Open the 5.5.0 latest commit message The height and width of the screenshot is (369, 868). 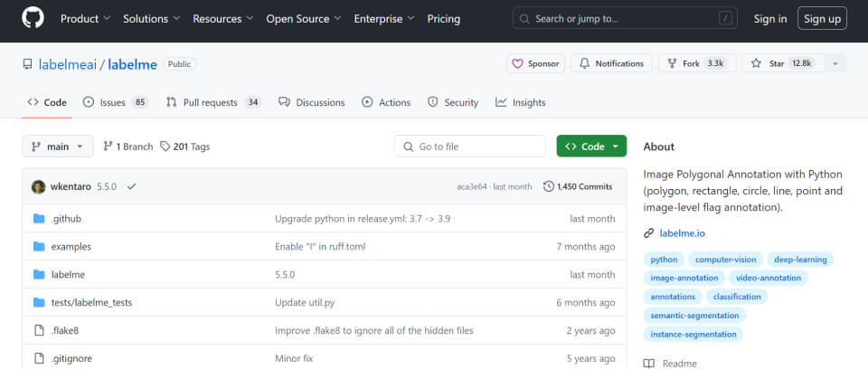[107, 186]
